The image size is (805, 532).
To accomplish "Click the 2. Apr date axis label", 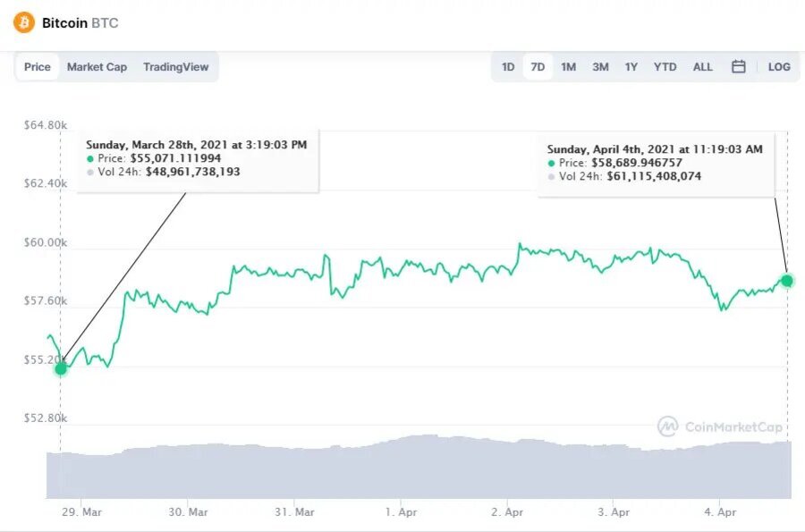I will [x=506, y=513].
